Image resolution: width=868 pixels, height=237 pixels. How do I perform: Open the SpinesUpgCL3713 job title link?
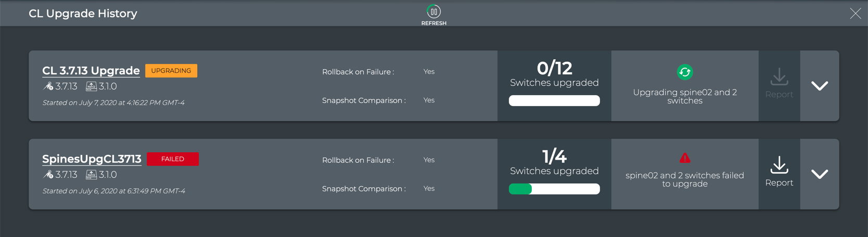click(x=92, y=159)
